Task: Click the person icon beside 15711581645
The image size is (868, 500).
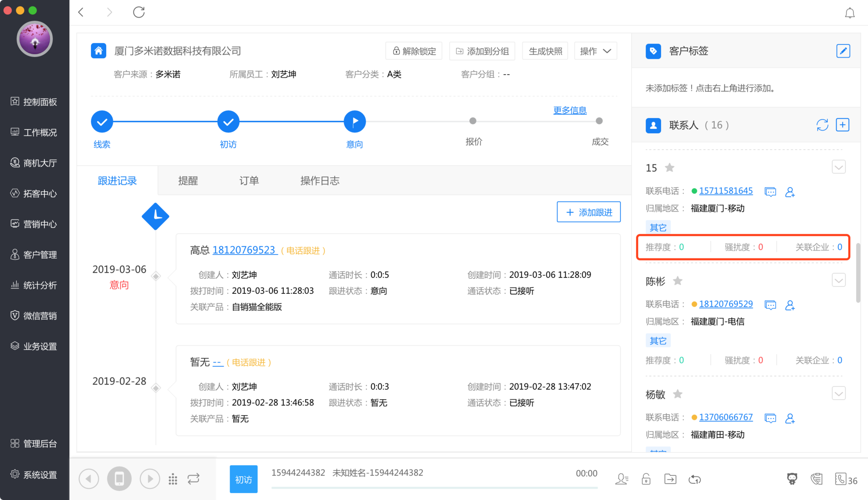Action: coord(790,192)
